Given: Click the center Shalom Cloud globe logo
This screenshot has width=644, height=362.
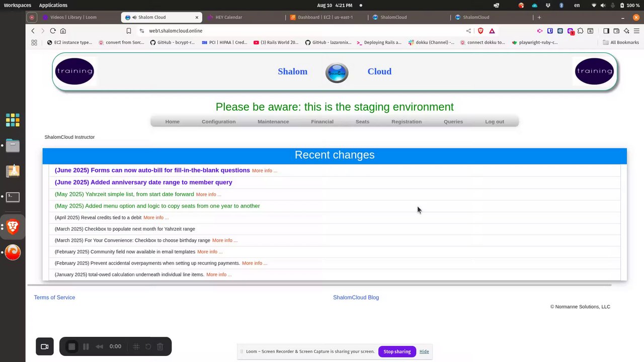Looking at the screenshot, I should (337, 72).
